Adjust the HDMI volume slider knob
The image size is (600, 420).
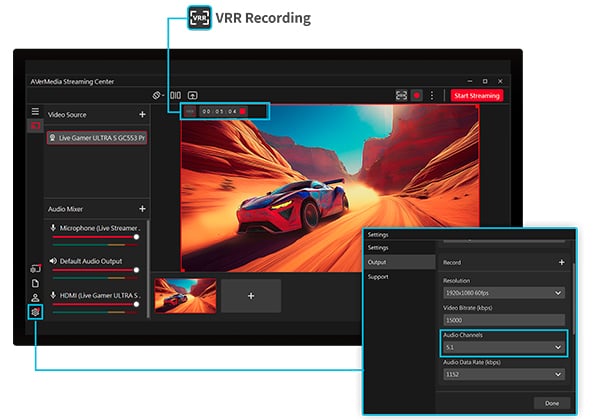click(136, 304)
